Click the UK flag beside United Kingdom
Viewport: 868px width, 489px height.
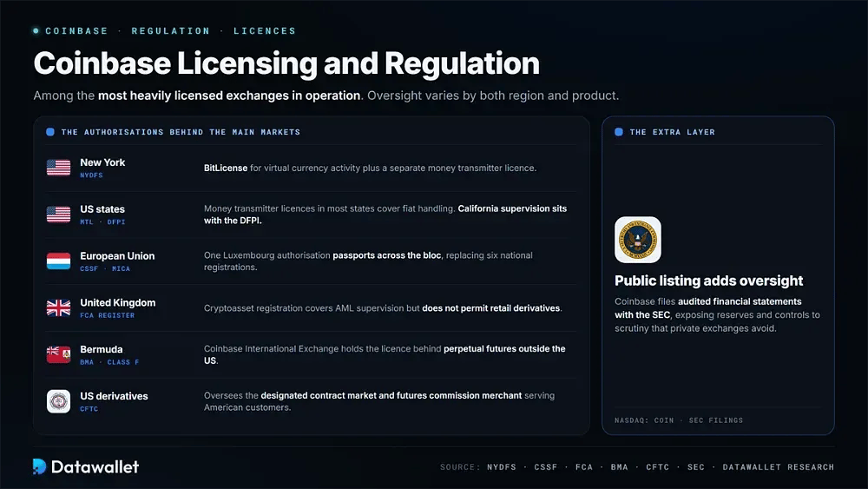tap(59, 308)
